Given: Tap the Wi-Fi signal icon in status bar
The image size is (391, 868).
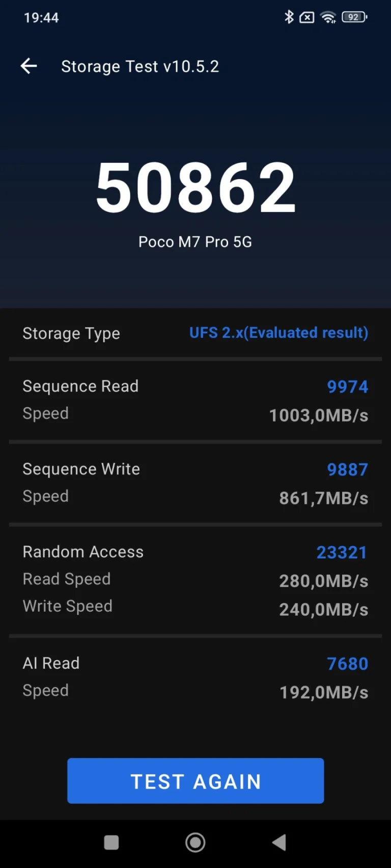Looking at the screenshot, I should 328,17.
